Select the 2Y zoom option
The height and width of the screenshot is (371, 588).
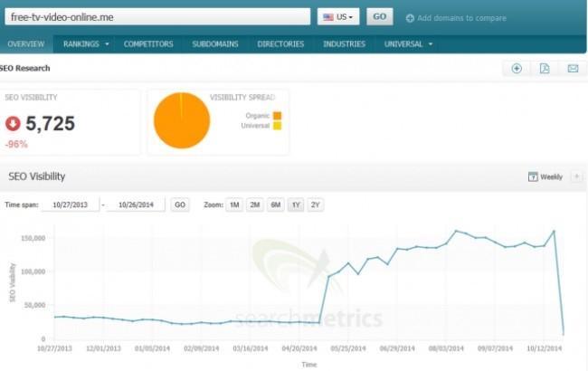(x=316, y=205)
